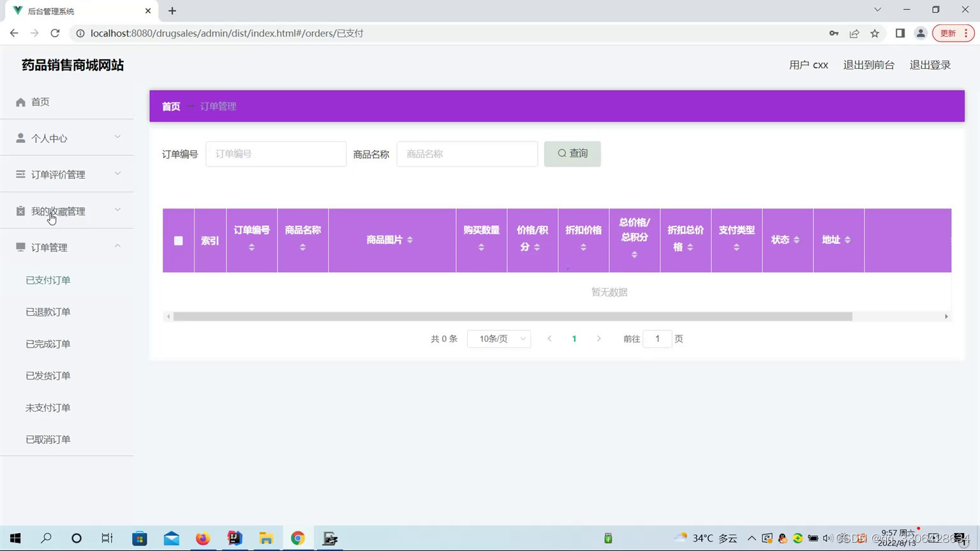The image size is (980, 551).
Task: Click the previous page arrow in pagination
Action: 549,339
